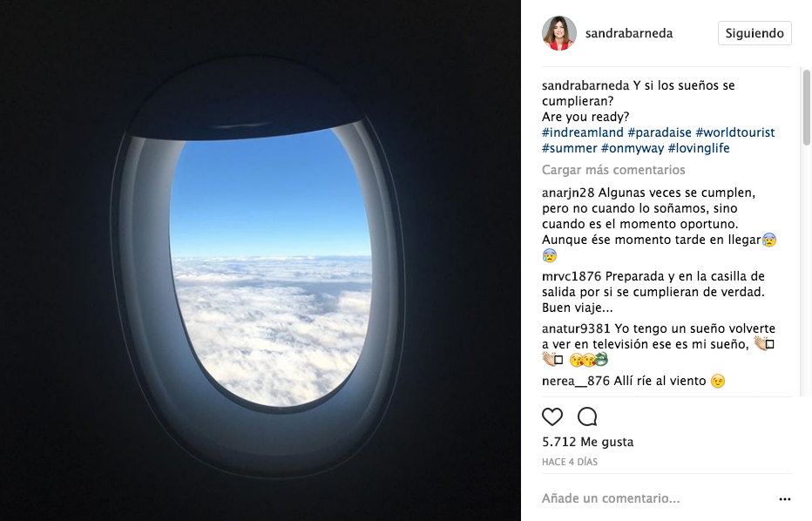This screenshot has width=812, height=521.
Task: Visit commenter mrvc1876's profile
Action: pos(572,276)
